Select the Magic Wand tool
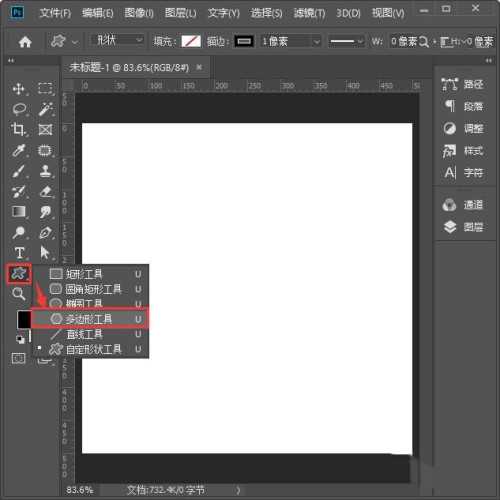Screen dimensions: 500x500 coord(45,109)
